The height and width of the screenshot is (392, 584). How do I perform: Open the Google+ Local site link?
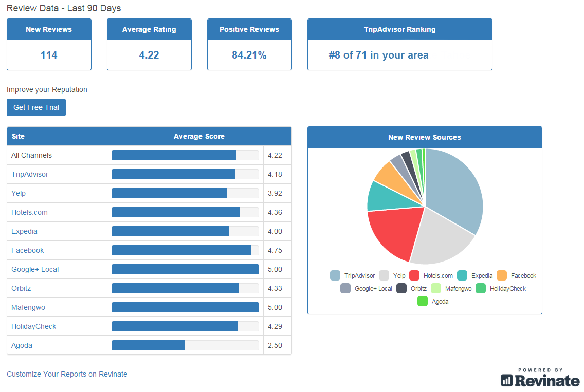pos(35,269)
